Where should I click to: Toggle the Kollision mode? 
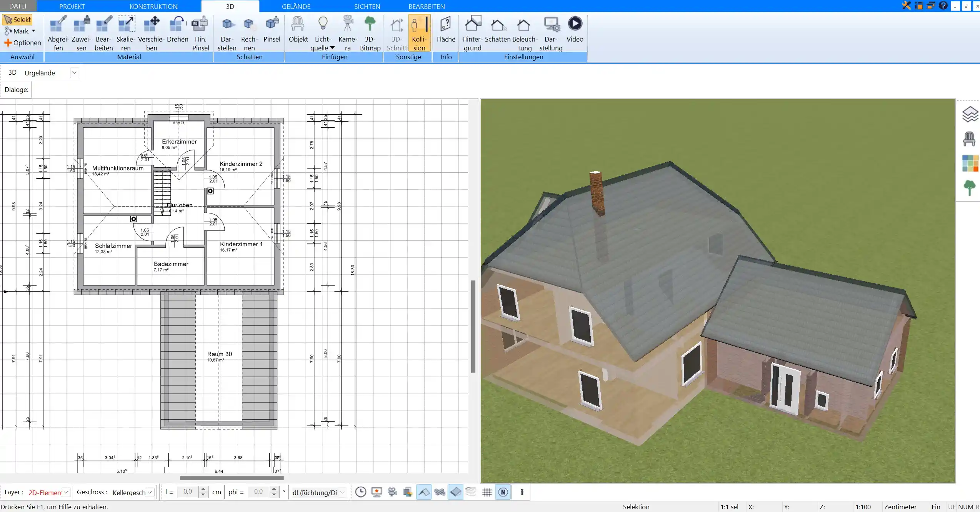[419, 33]
